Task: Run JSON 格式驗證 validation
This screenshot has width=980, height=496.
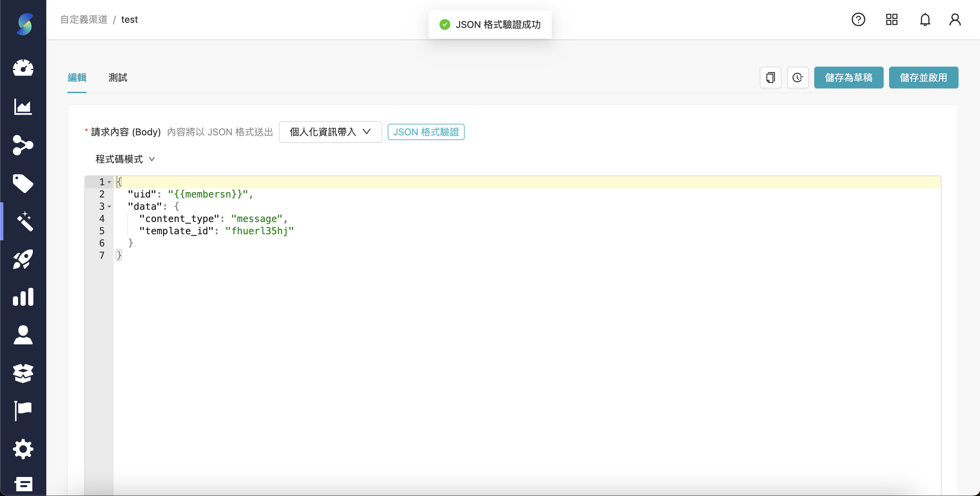Action: (x=425, y=132)
